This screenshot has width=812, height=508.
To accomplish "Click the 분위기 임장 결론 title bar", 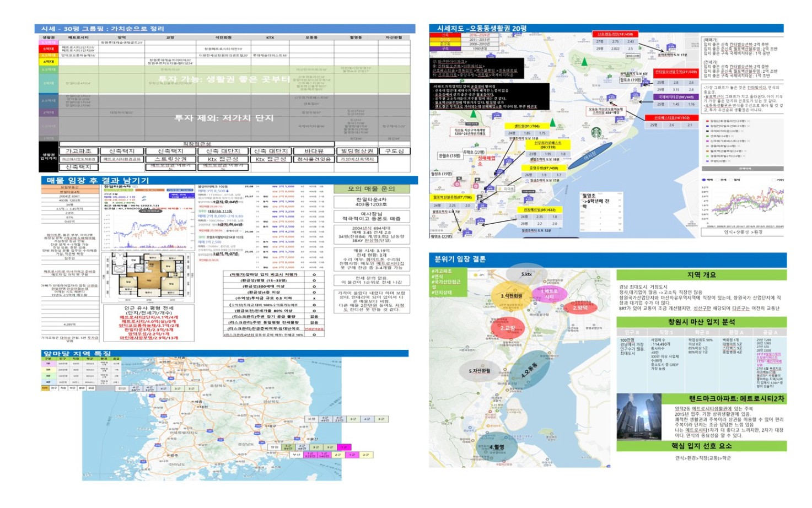I will [x=607, y=259].
